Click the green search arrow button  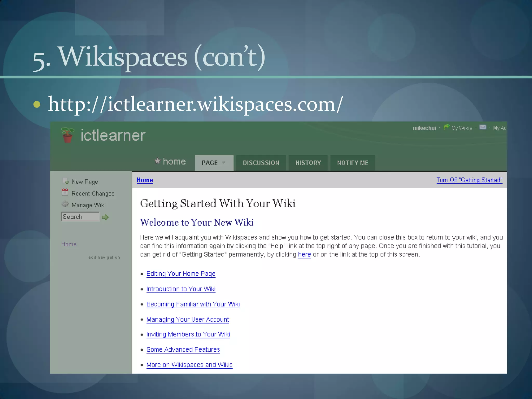coord(105,217)
